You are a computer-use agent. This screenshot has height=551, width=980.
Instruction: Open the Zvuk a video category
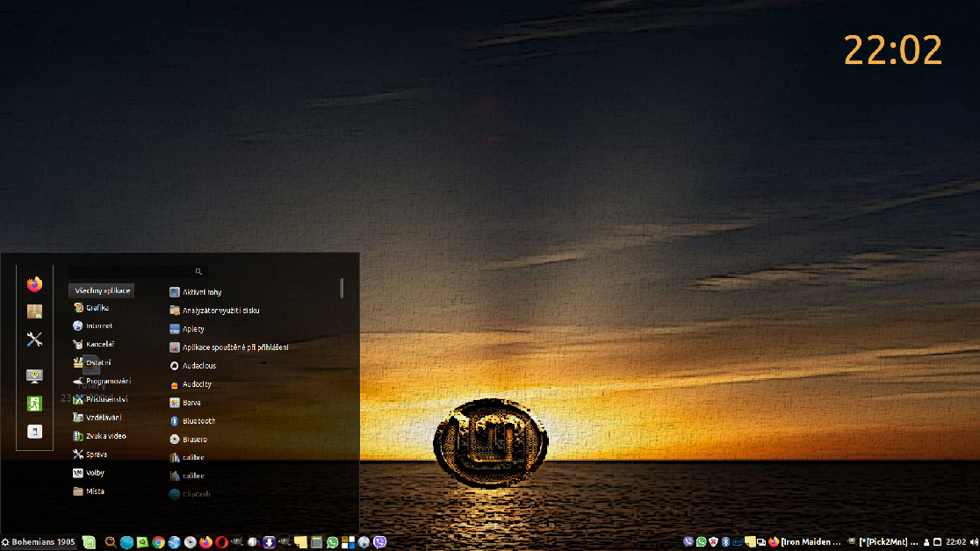pos(105,436)
